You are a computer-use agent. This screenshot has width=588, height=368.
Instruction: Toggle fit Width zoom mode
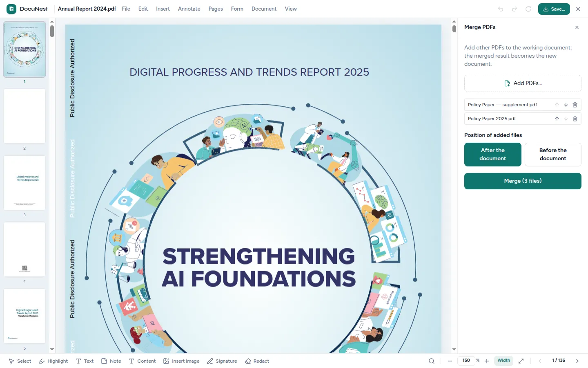pos(503,361)
